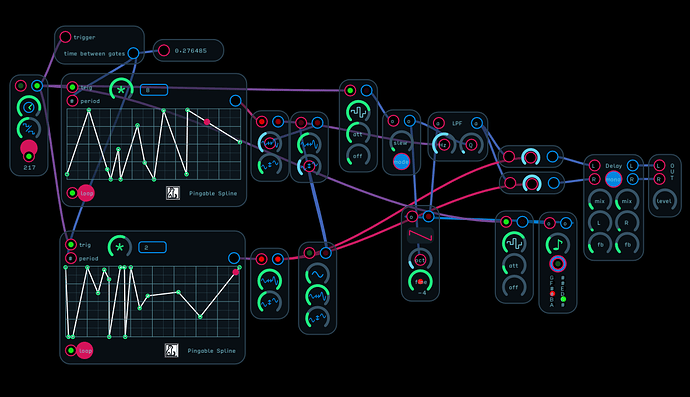Viewport: 690px width, 397px height.
Task: Click the Delay module's L input port
Action: point(594,166)
